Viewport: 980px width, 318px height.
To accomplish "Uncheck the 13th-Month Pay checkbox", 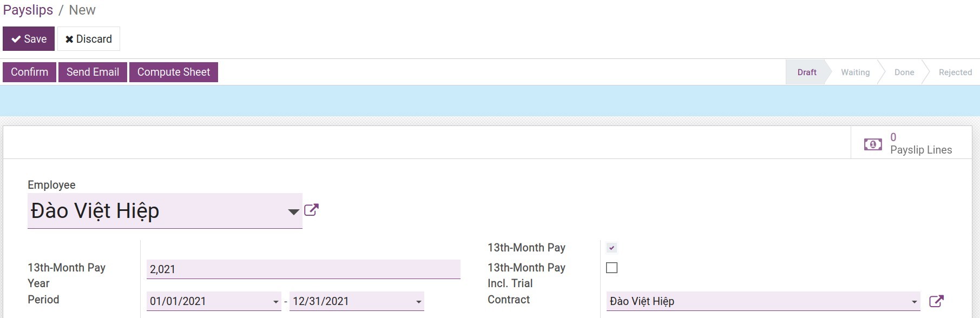I will [612, 248].
